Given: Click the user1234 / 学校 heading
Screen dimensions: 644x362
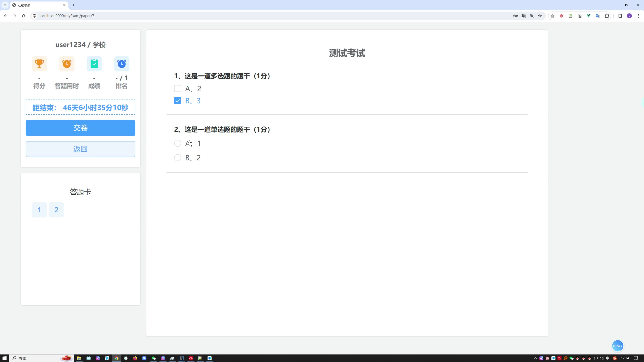Looking at the screenshot, I should (80, 45).
